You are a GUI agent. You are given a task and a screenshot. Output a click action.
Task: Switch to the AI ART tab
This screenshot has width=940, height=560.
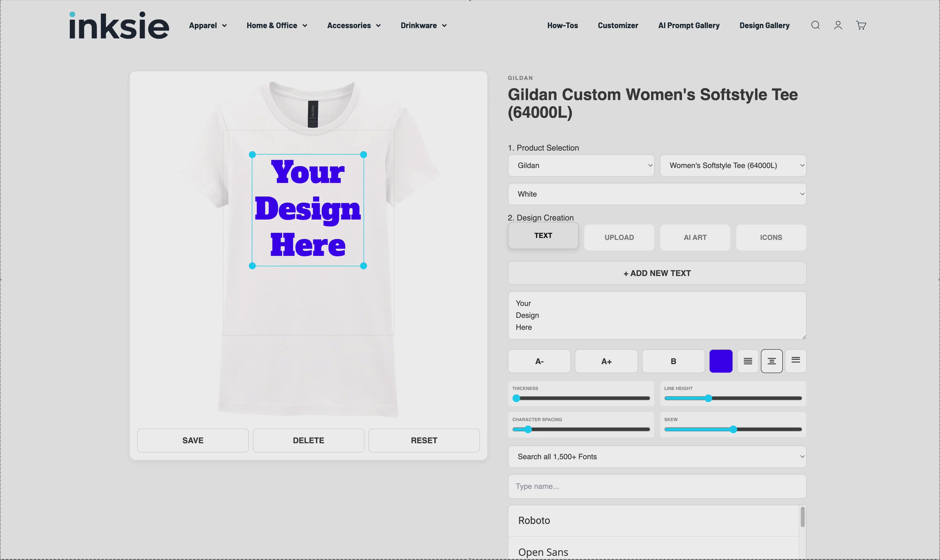pos(695,237)
